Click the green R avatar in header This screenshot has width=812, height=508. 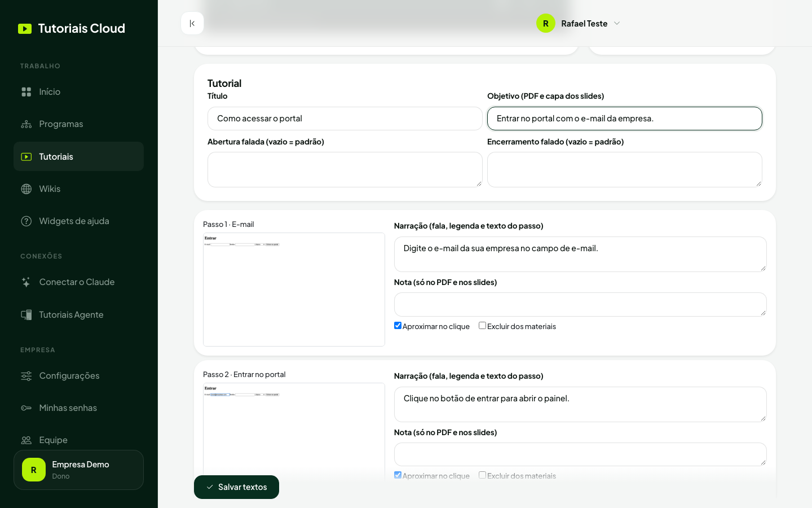pyautogui.click(x=546, y=23)
